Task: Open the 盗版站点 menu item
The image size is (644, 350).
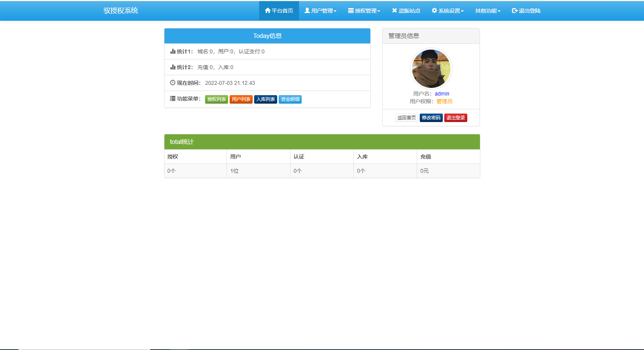Action: (x=406, y=11)
